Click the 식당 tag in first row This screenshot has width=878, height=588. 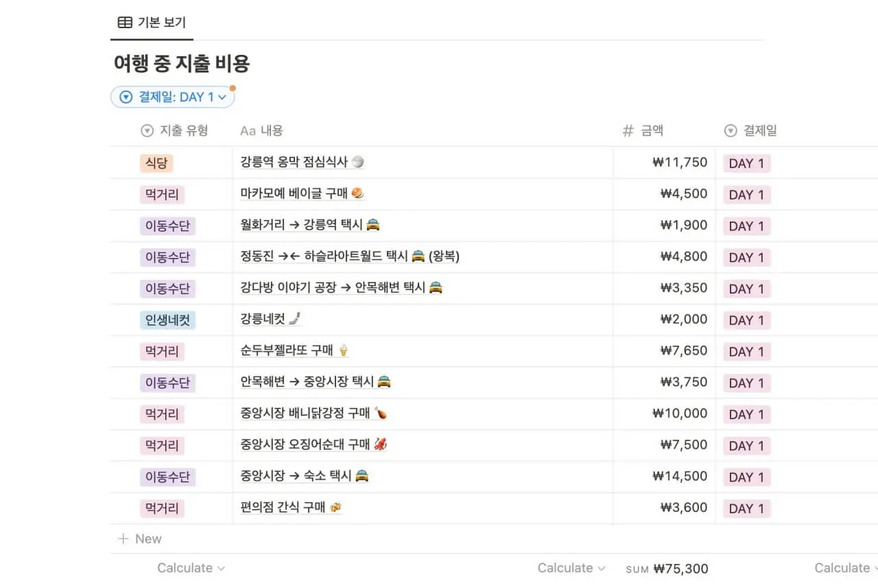click(x=156, y=163)
